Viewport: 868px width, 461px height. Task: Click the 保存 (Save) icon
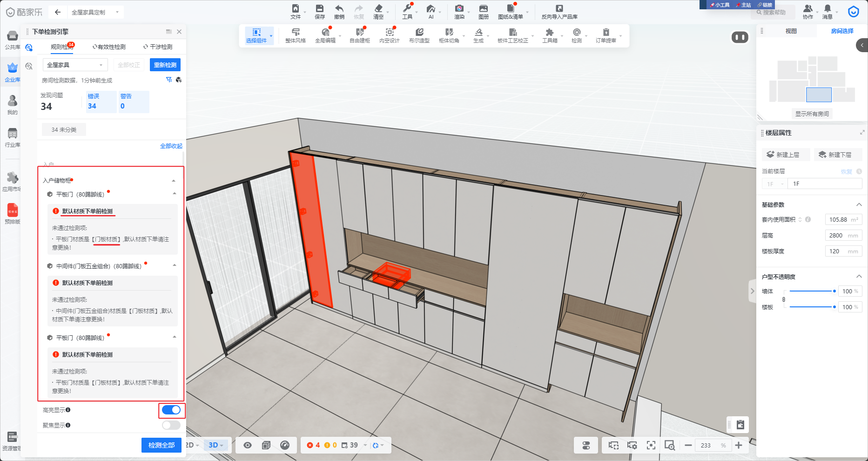click(319, 9)
